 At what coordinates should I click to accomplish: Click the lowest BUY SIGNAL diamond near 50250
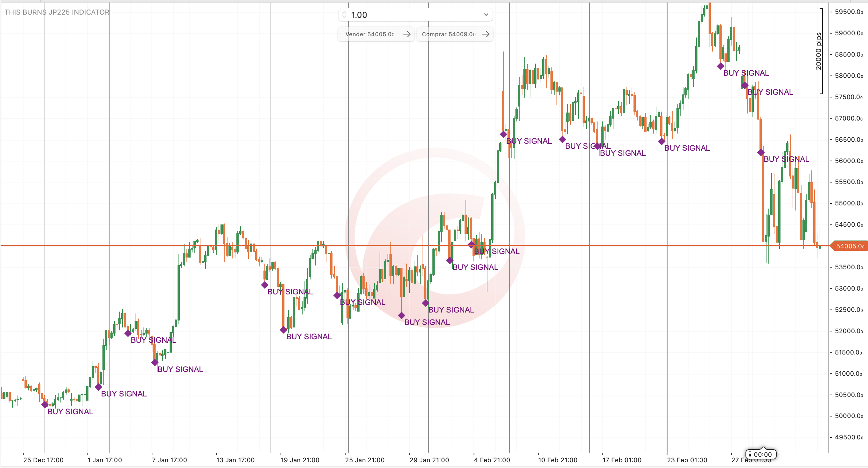tap(45, 405)
